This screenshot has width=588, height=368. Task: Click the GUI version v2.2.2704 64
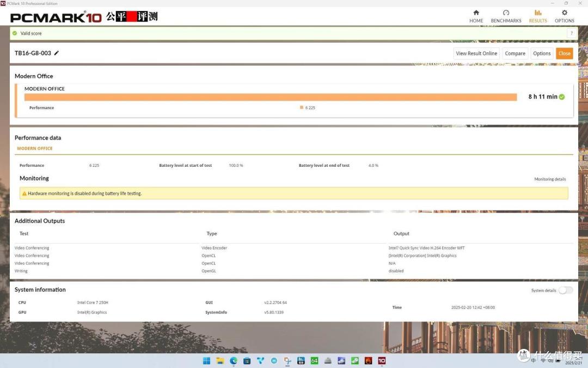tap(275, 302)
